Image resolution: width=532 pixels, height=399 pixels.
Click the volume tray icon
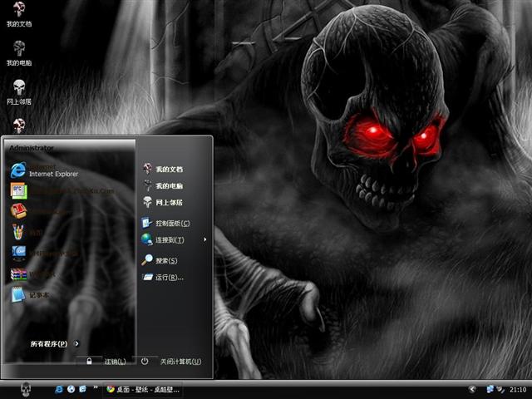click(500, 390)
